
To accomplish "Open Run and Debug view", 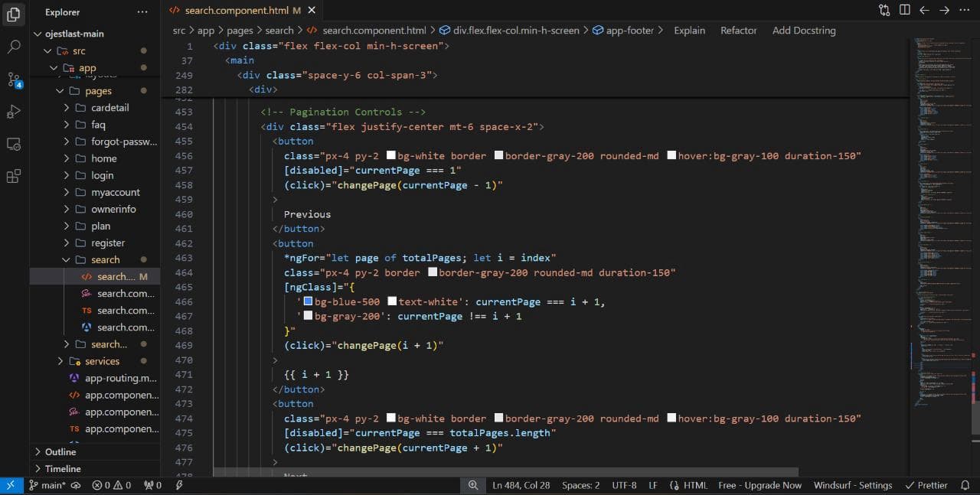I will coord(14,112).
